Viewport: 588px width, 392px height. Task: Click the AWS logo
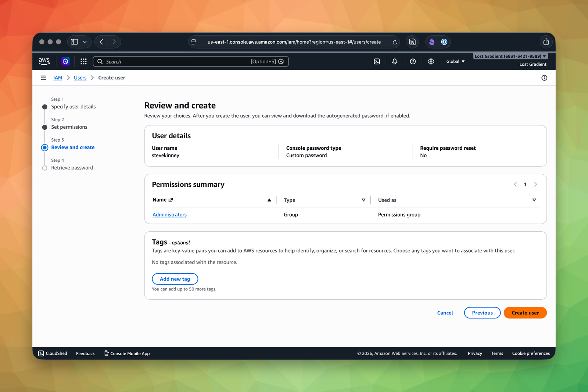(44, 61)
